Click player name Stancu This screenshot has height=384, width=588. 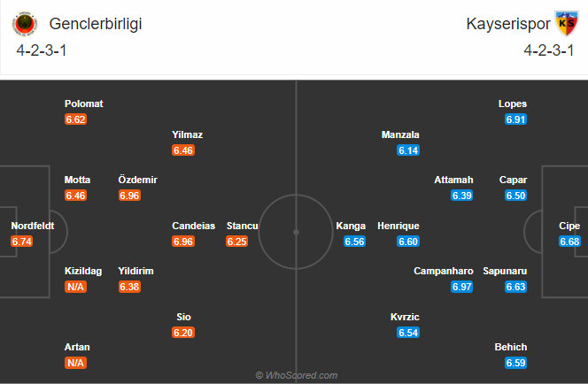[243, 226]
